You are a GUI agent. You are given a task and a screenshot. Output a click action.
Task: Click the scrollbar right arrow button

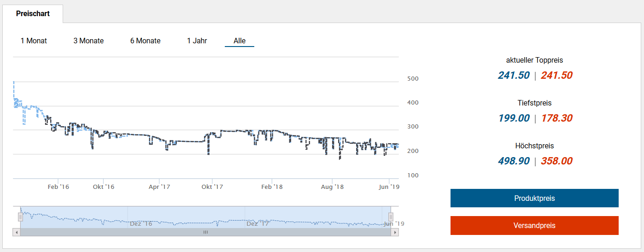(395, 233)
